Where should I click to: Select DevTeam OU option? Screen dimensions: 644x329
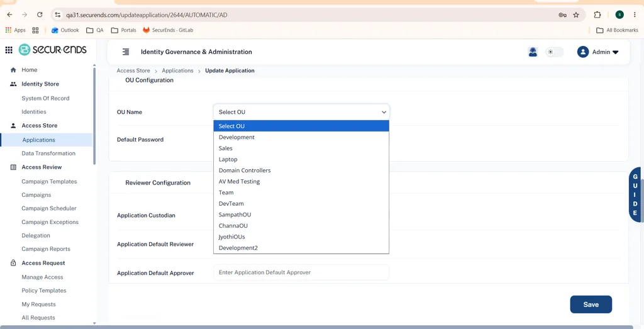[301, 204]
